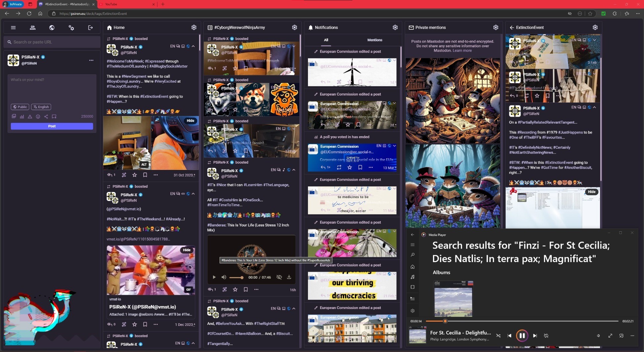The height and width of the screenshot is (352, 644).
Task: Open the hamburger menu in the Mastodon sidebar
Action: tap(13, 28)
